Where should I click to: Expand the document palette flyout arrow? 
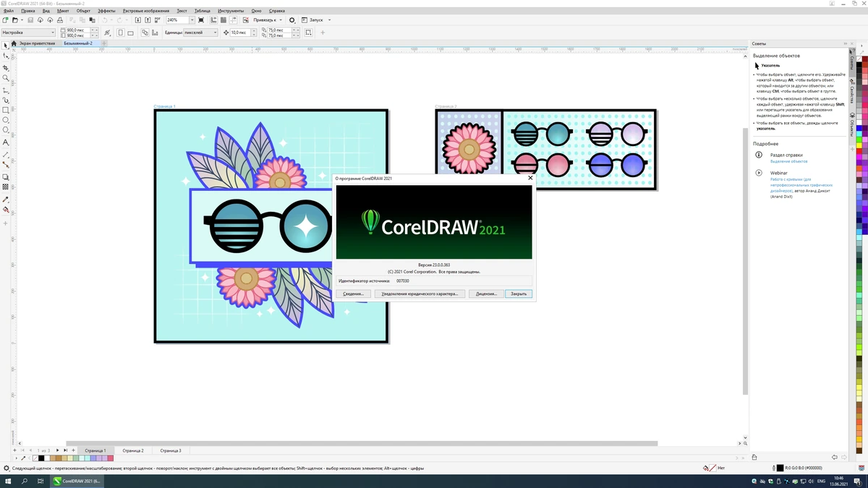click(x=16, y=458)
